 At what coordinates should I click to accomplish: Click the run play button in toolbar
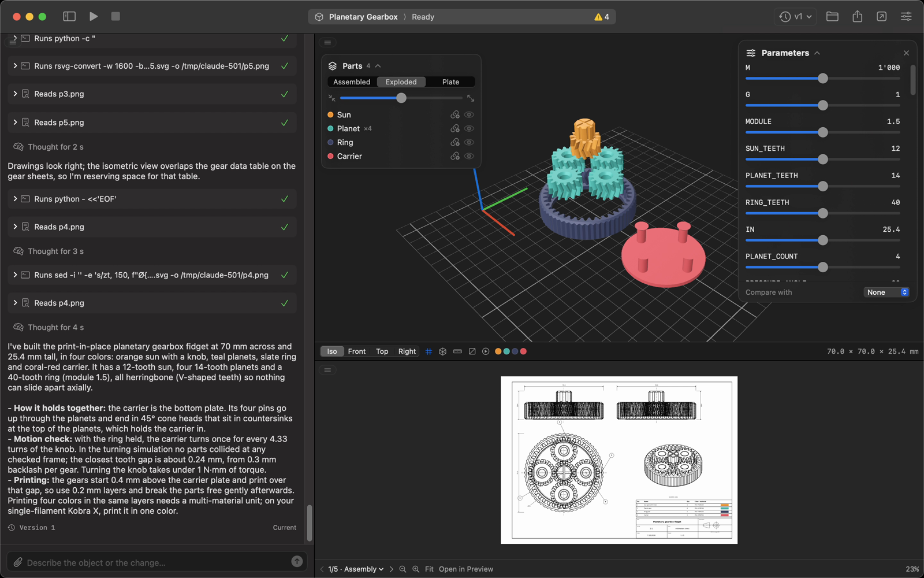click(94, 17)
